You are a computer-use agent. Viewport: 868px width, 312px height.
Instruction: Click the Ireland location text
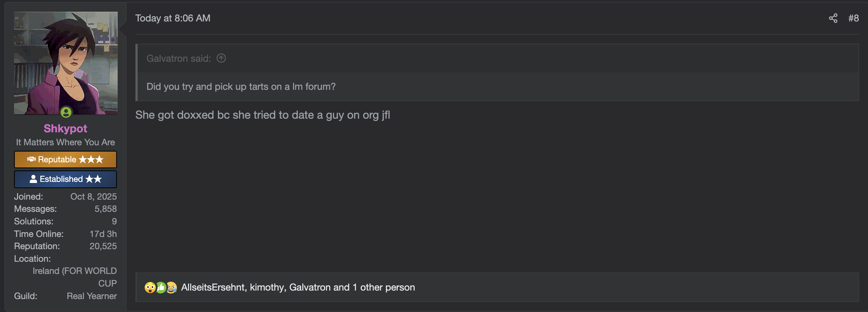point(75,271)
